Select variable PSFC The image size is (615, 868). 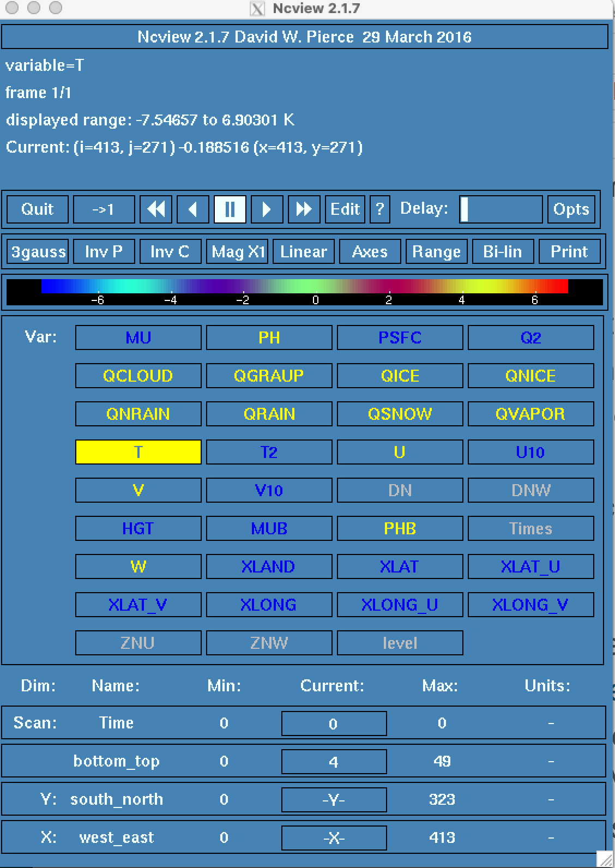(400, 337)
